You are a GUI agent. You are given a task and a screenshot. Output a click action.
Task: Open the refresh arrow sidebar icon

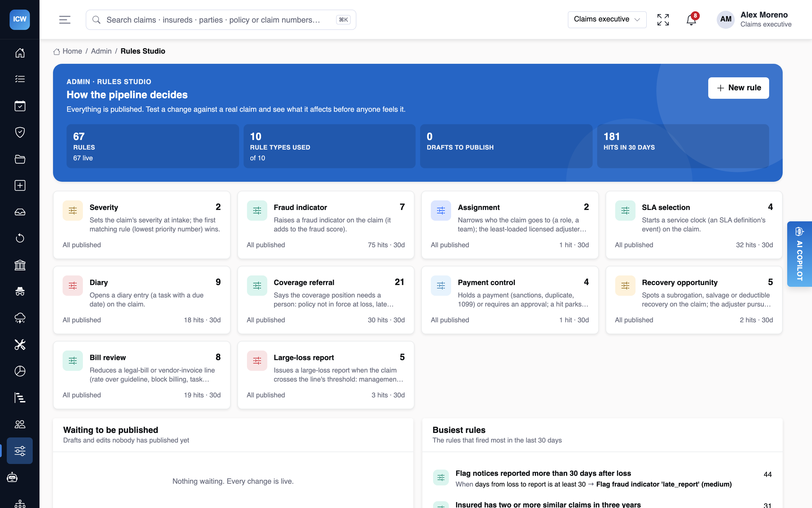pyautogui.click(x=20, y=238)
